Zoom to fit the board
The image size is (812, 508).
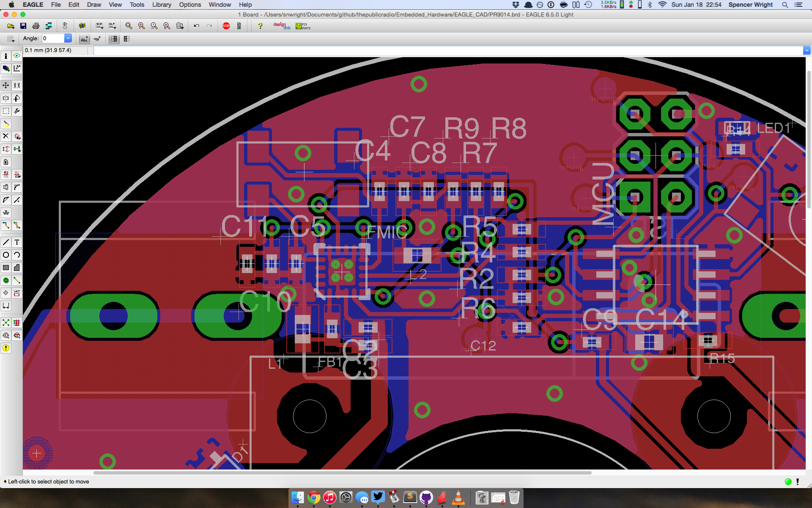coord(129,26)
